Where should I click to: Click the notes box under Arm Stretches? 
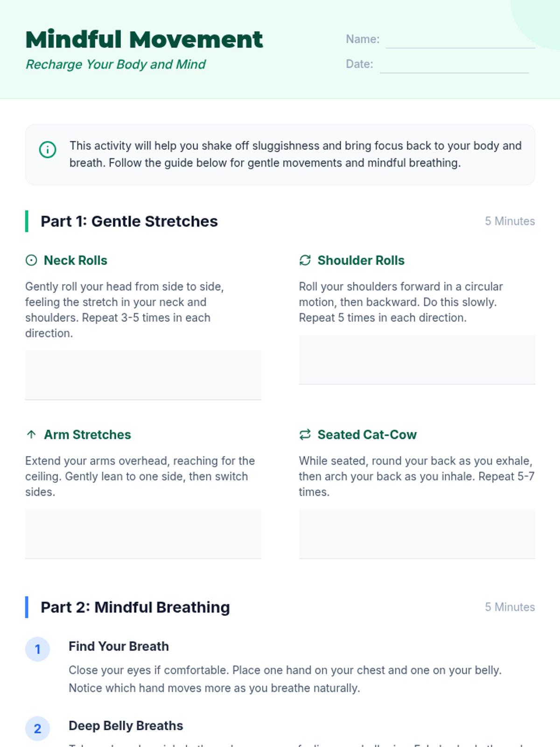143,534
